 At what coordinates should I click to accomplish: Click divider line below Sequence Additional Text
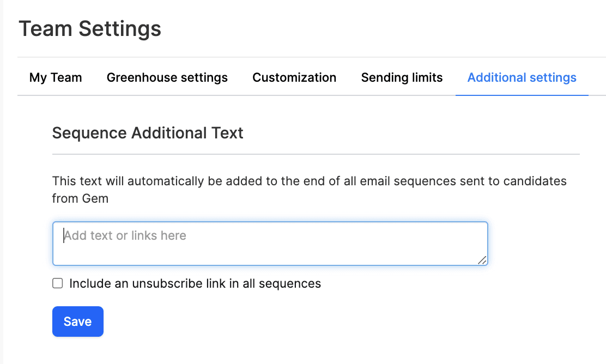[x=316, y=154]
